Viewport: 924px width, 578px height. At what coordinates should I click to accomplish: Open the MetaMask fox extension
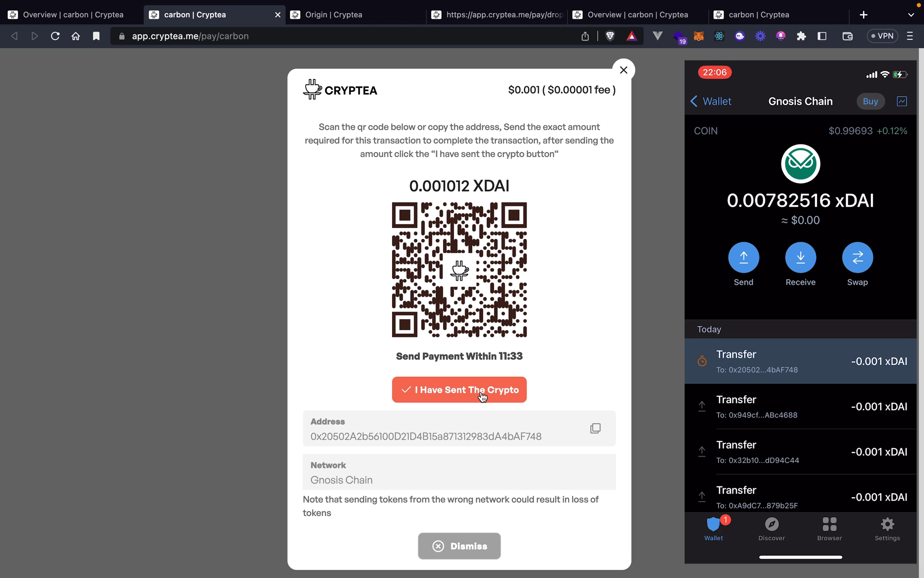coord(698,36)
